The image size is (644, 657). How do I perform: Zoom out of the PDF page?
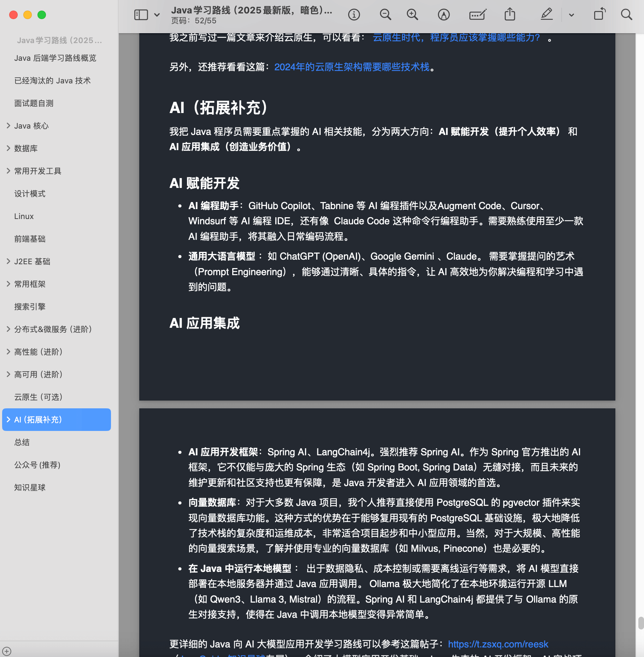(385, 14)
